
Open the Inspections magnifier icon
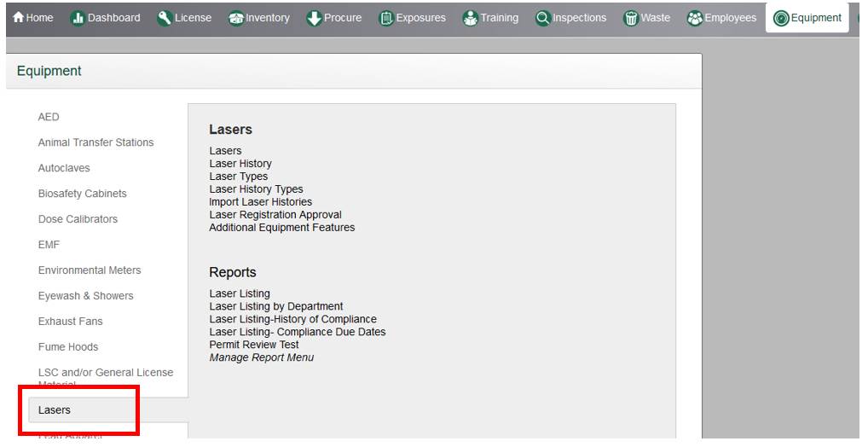coord(542,18)
